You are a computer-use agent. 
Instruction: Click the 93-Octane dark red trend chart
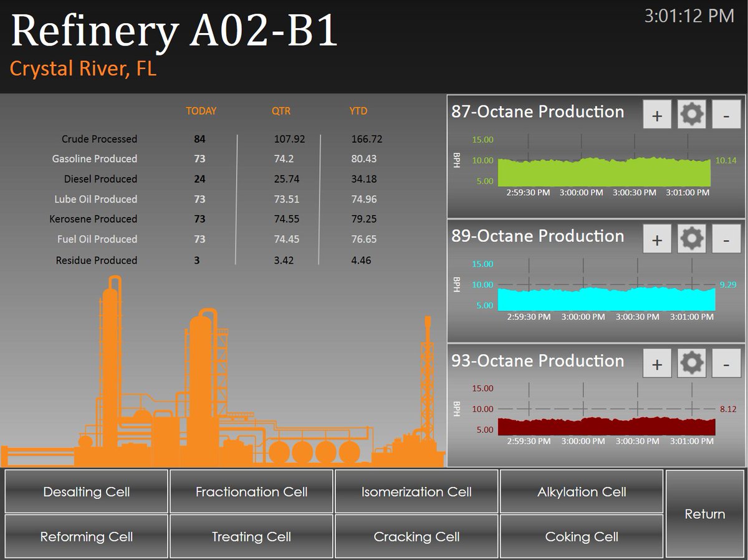tap(606, 425)
